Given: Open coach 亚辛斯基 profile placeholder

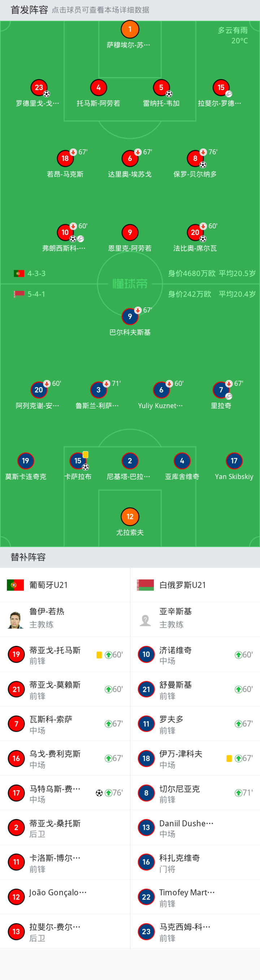Looking at the screenshot, I should tap(145, 620).
